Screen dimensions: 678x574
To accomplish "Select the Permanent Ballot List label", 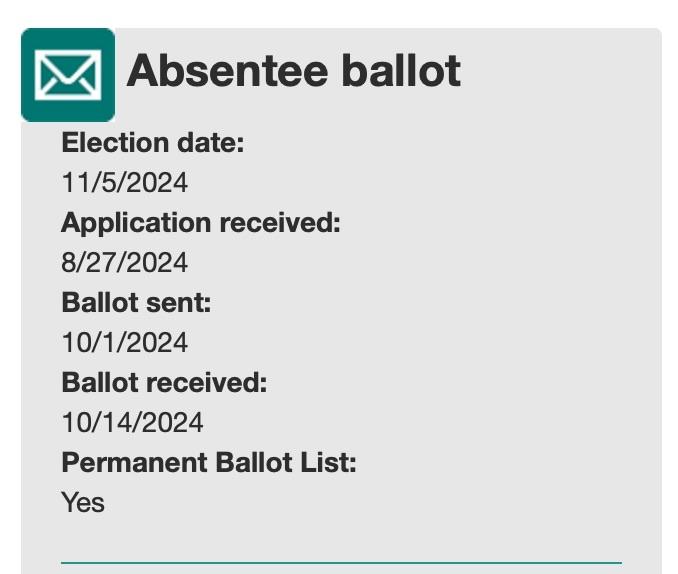I will click(x=209, y=462).
